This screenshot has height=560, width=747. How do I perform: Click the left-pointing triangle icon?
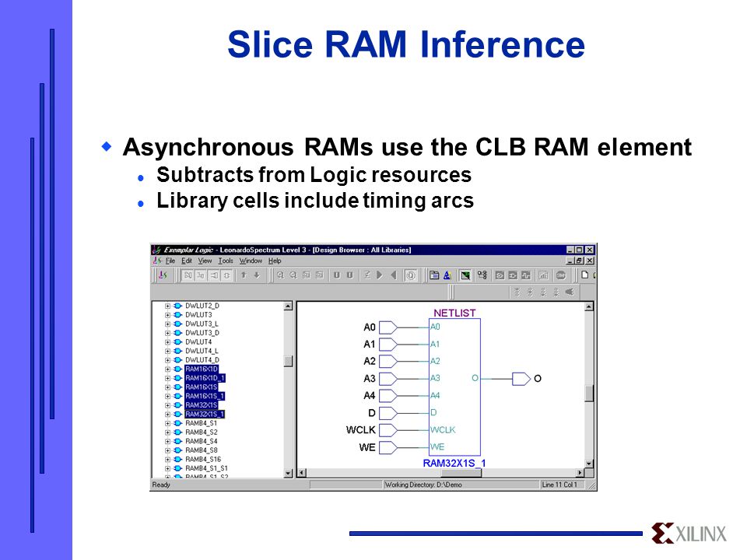(393, 275)
